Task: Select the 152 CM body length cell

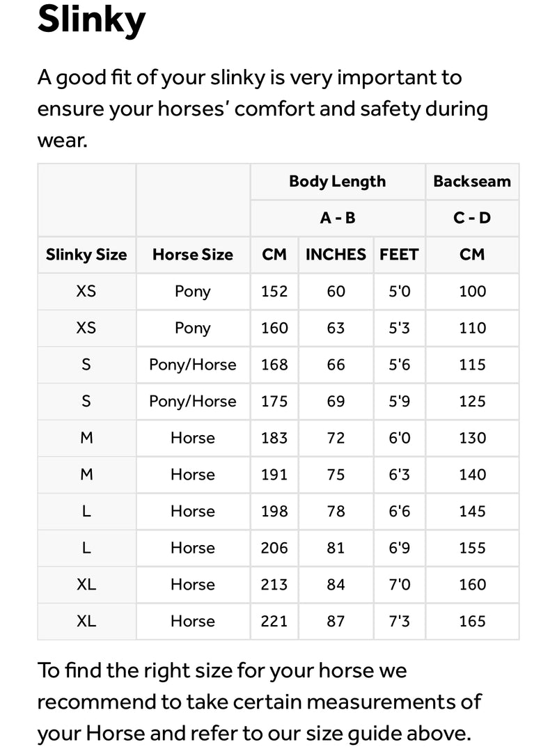Action: (x=274, y=292)
